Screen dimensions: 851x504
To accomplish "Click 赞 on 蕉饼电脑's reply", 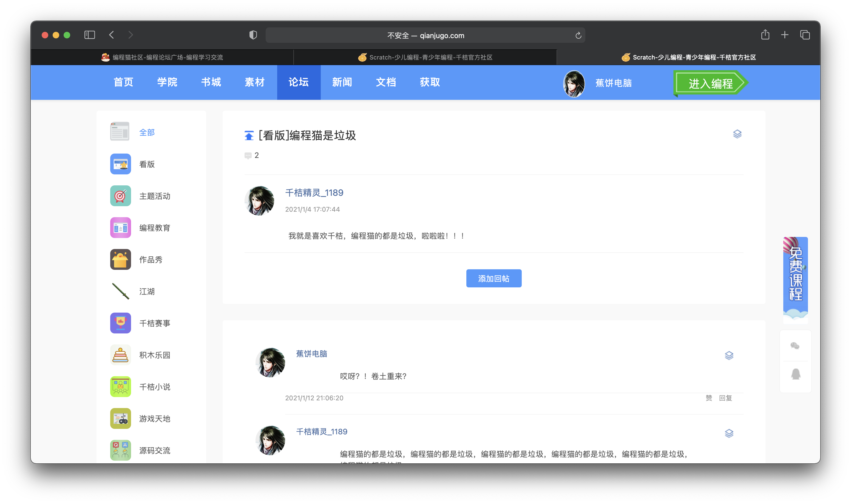I will (709, 398).
